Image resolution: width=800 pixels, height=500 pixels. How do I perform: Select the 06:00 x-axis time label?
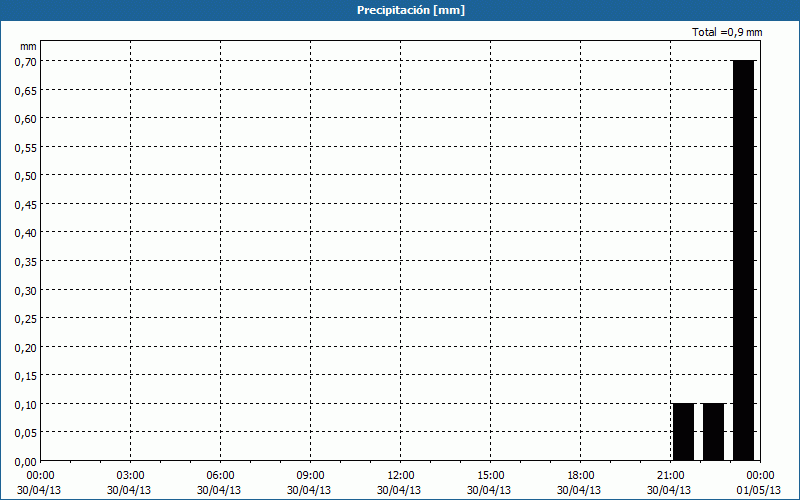(x=220, y=475)
